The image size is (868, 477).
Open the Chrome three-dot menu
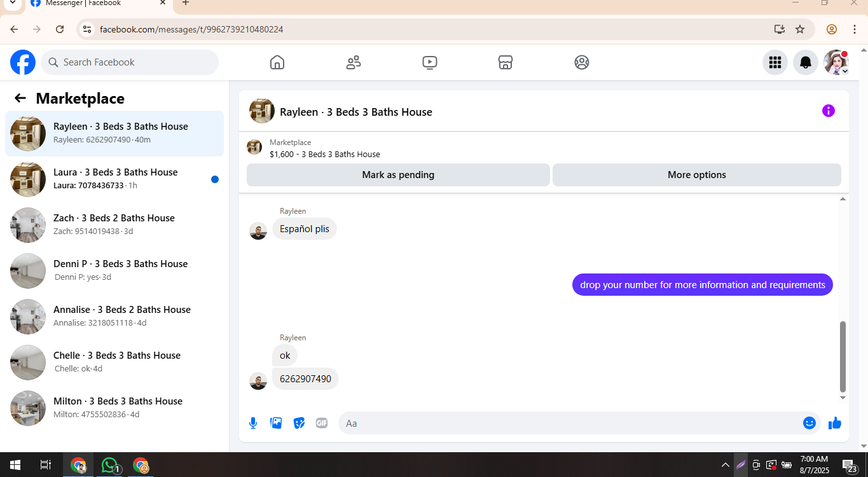tap(855, 29)
